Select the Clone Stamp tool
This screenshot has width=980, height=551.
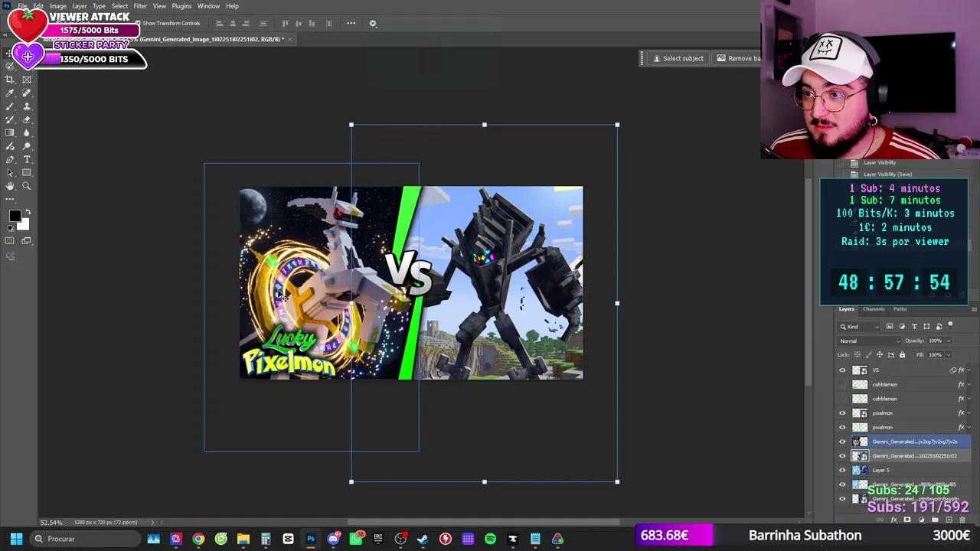[x=27, y=106]
